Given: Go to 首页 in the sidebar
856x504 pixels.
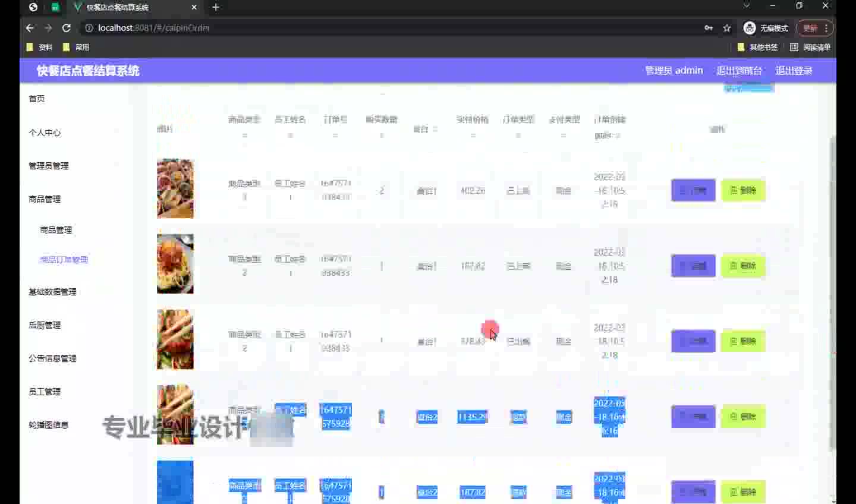Looking at the screenshot, I should pyautogui.click(x=37, y=99).
